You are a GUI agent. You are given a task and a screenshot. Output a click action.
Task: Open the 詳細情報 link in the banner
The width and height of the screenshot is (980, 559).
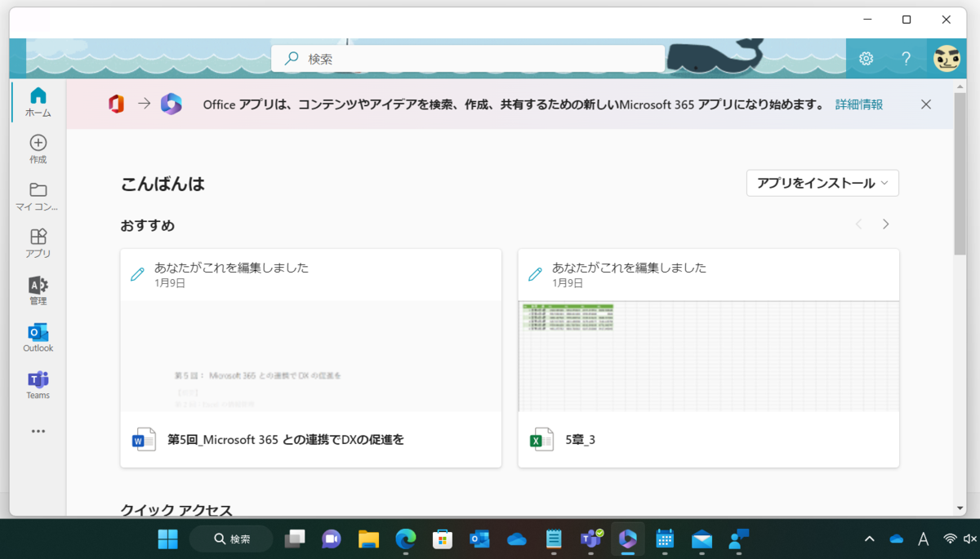(x=859, y=104)
